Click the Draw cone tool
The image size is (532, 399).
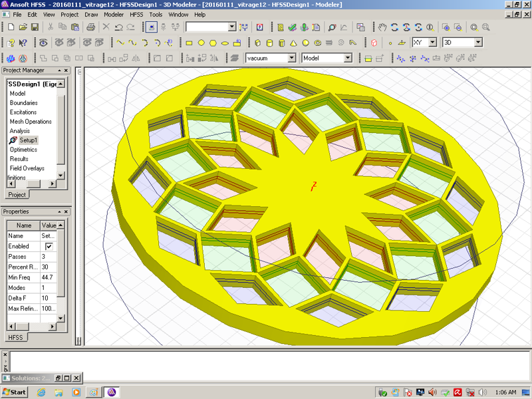[293, 43]
